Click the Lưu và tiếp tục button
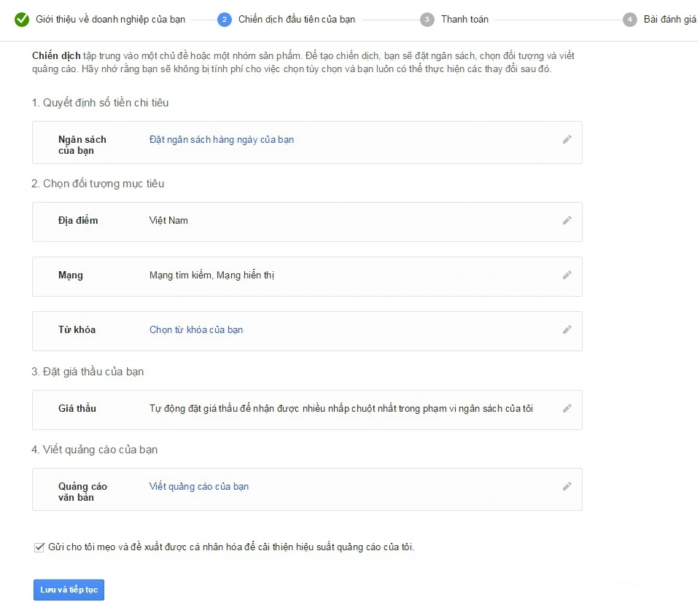 point(69,589)
